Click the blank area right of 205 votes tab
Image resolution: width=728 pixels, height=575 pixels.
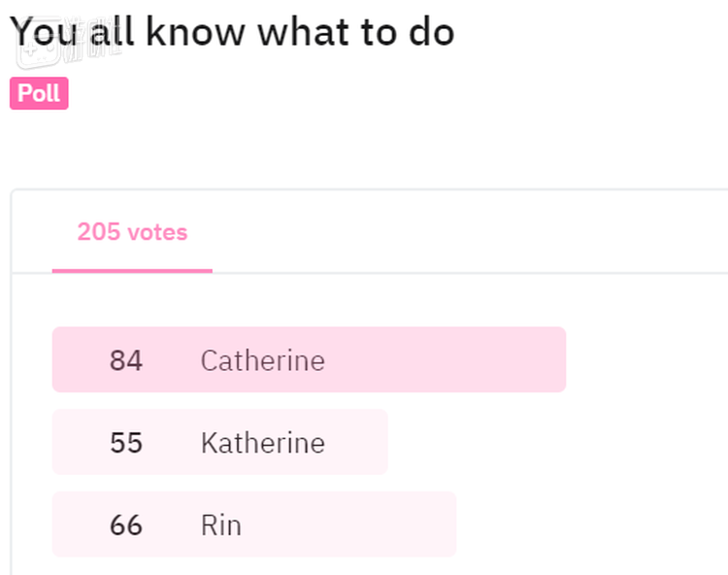pos(466,233)
